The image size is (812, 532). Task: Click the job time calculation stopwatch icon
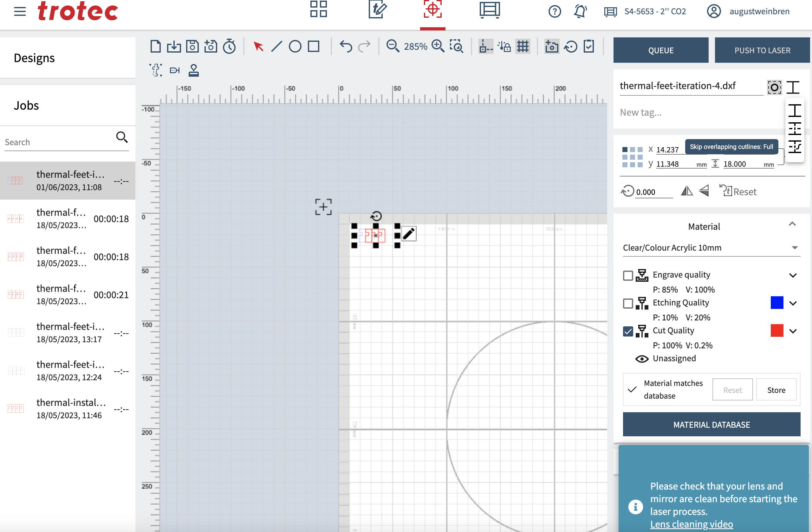click(229, 46)
